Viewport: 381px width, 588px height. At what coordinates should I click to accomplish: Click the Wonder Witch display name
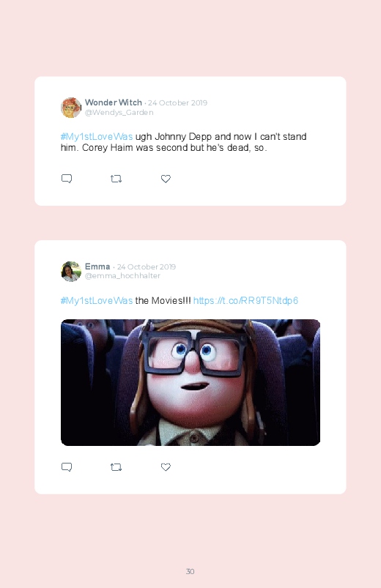coord(114,103)
